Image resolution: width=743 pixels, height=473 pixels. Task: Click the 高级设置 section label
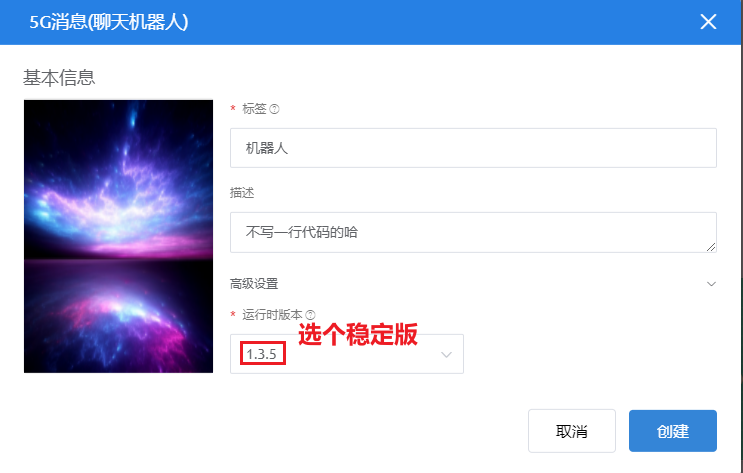tap(254, 284)
